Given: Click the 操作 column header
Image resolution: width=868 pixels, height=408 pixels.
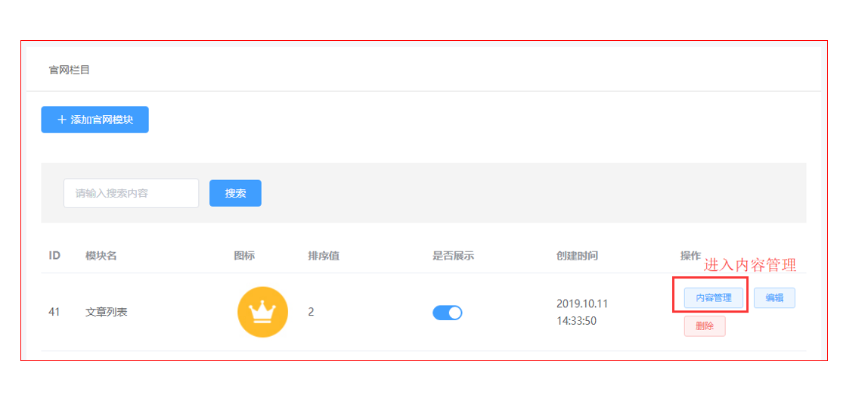Looking at the screenshot, I should [x=690, y=256].
